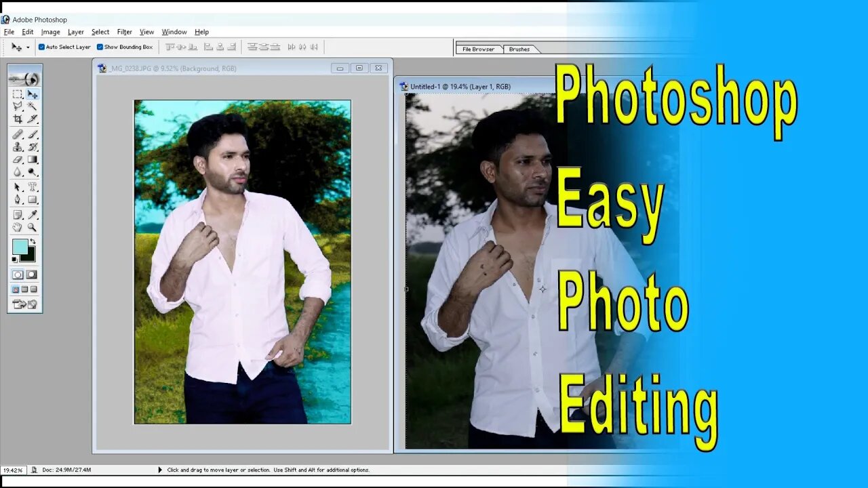
Task: Select the Brush tool
Action: point(32,135)
